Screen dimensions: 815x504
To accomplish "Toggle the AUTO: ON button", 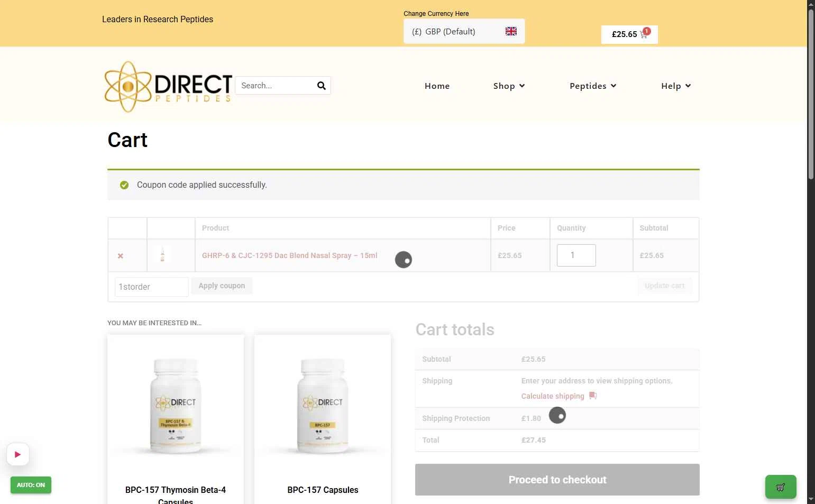I will click(x=31, y=485).
